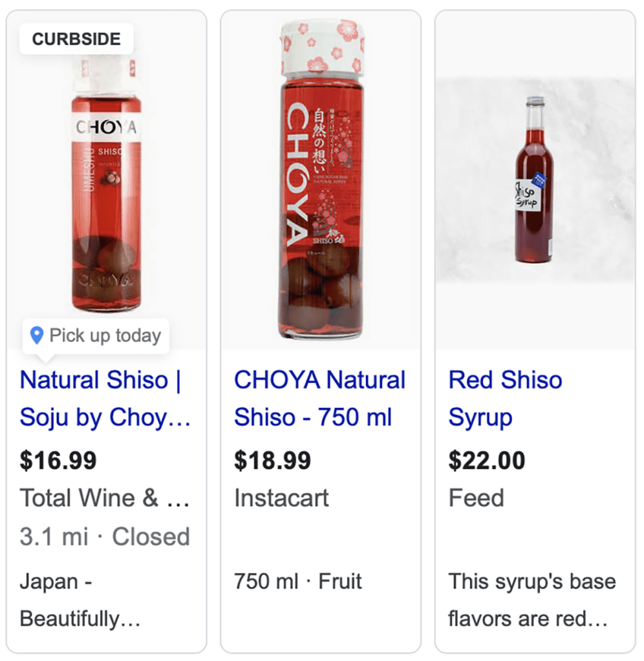Click the Instacart seller name
Image resolution: width=644 pixels, height=661 pixels.
coord(281,498)
